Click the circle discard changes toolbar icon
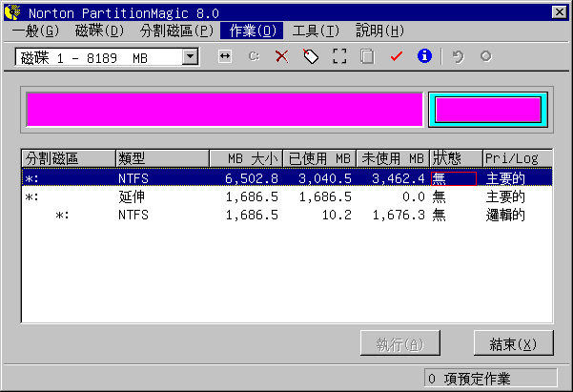573x392 pixels. (x=485, y=56)
